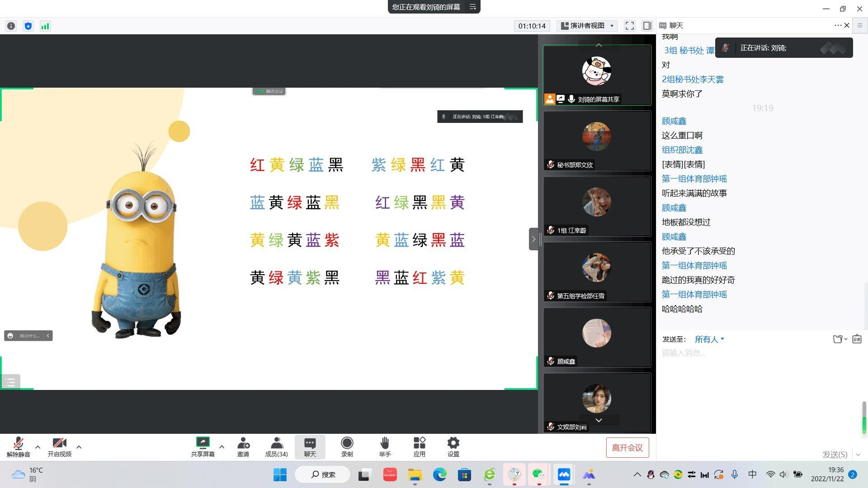Toggle the 聊天 chat button
The height and width of the screenshot is (488, 868).
(310, 447)
